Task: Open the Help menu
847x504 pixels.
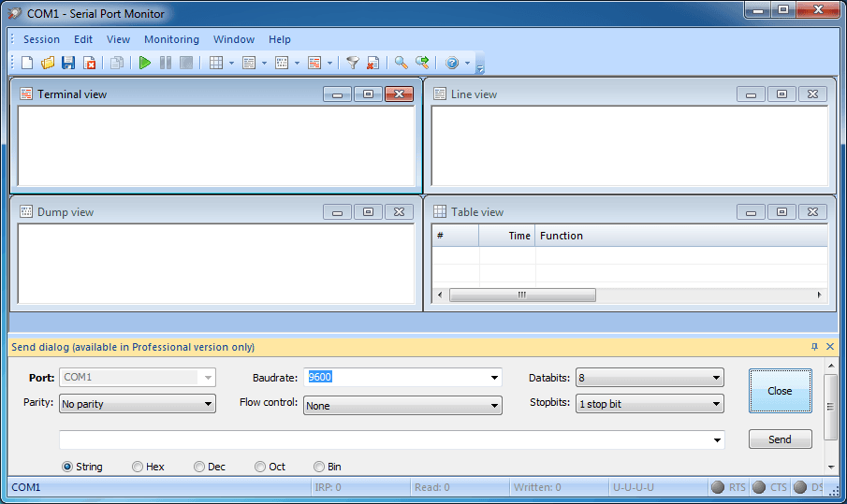Action: 280,39
